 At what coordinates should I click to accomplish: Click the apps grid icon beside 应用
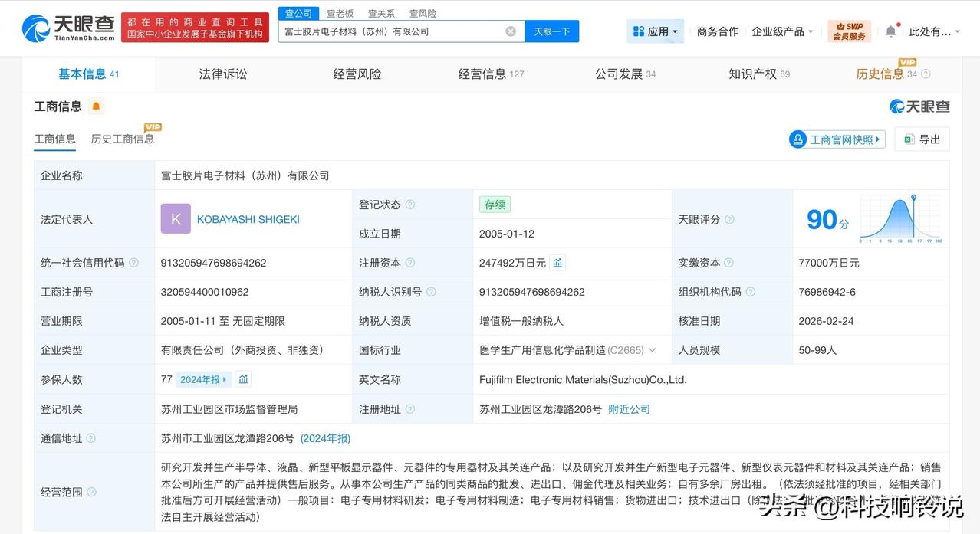tap(638, 31)
